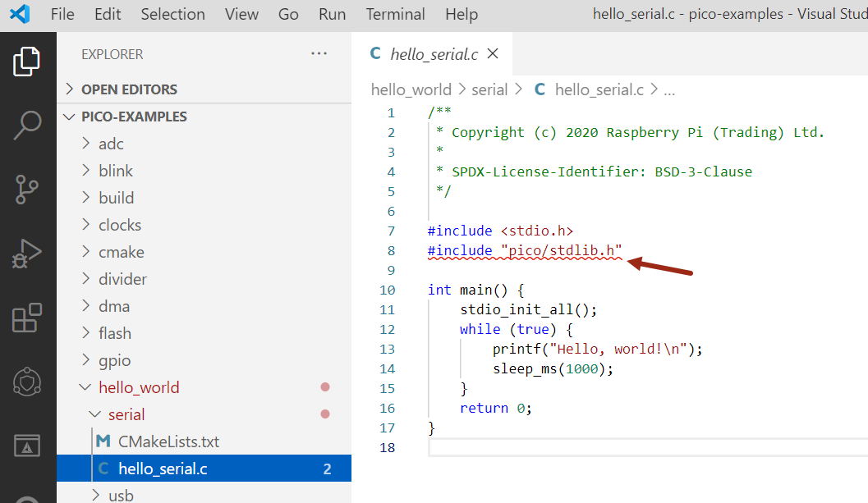Screen dimensions: 868x503
Task: Open the Search view icon
Action: point(27,126)
